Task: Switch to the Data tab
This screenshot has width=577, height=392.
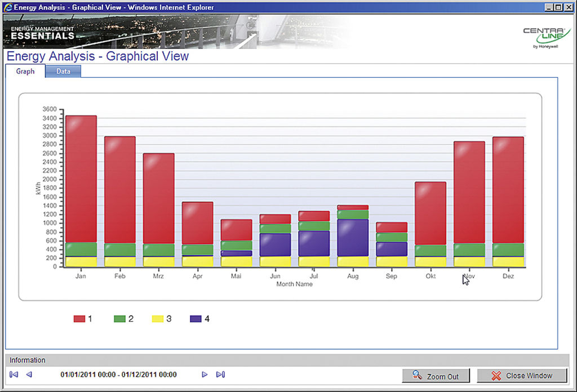Action: tap(63, 72)
